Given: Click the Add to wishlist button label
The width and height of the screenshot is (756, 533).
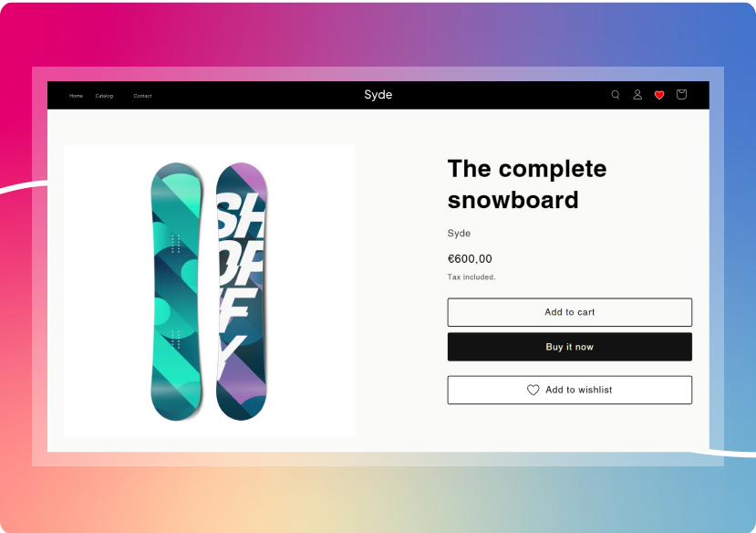Looking at the screenshot, I should pyautogui.click(x=579, y=390).
